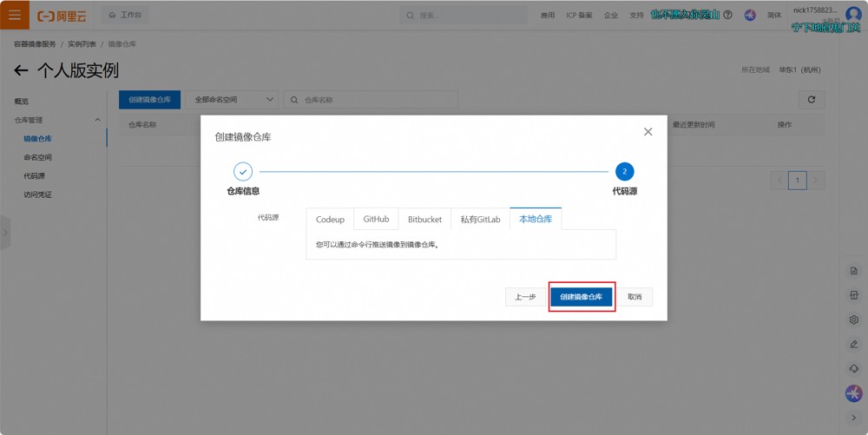Image resolution: width=868 pixels, height=435 pixels.
Task: Switch to the GitHub tab
Action: coord(376,219)
